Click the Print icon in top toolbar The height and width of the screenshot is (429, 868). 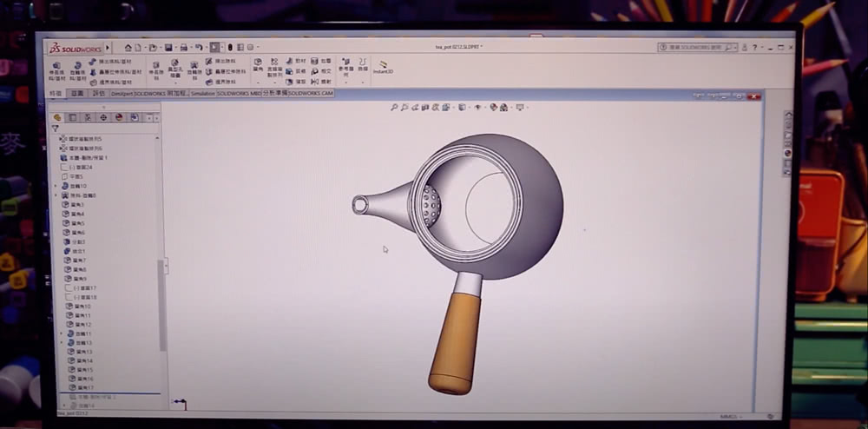(184, 47)
